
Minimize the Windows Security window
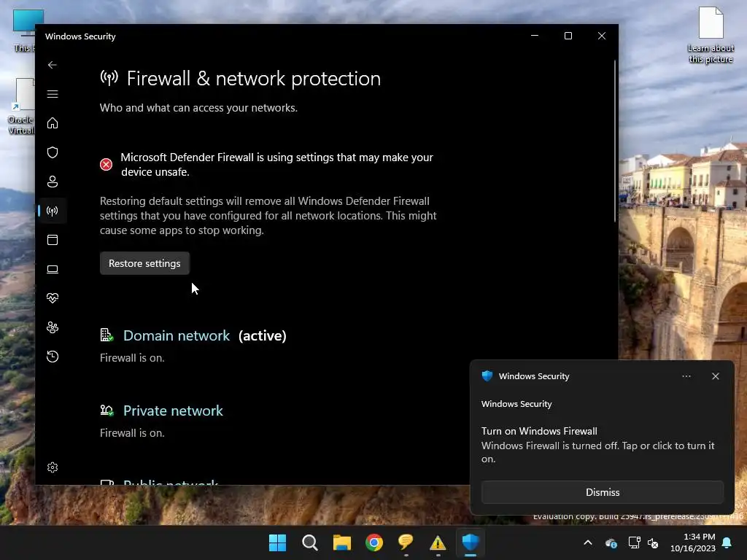click(x=535, y=36)
